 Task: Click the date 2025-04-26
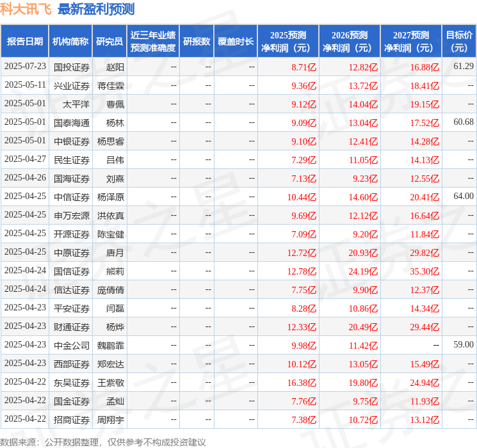(25, 178)
